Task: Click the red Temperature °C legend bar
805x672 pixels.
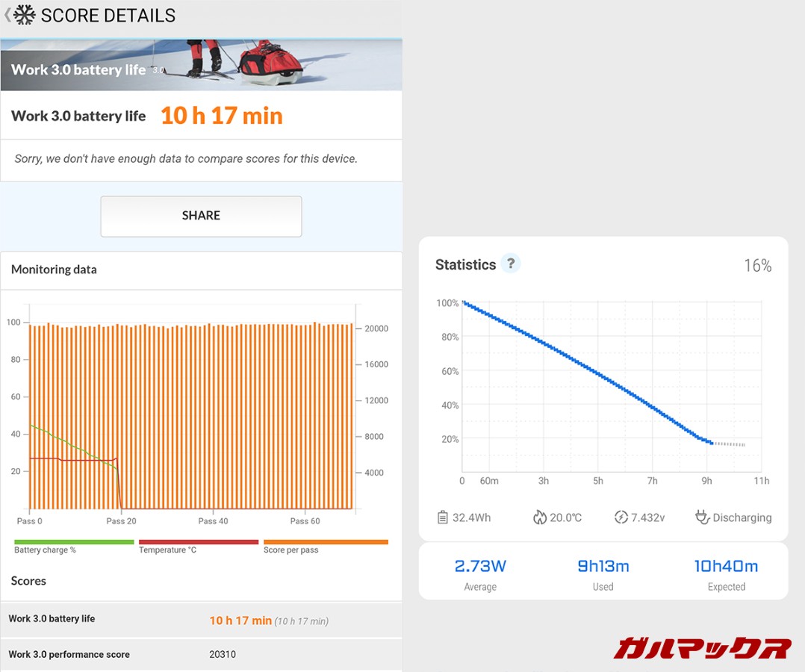Action: pos(199,542)
